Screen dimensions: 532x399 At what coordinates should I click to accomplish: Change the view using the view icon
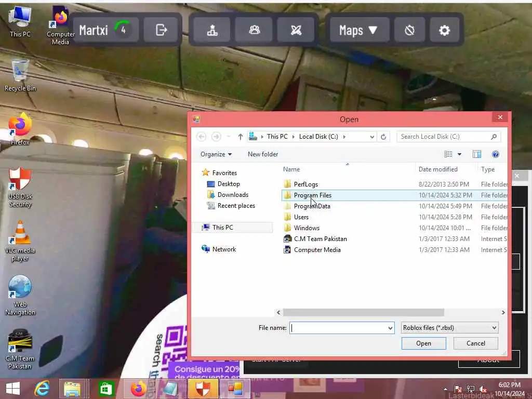pos(448,154)
